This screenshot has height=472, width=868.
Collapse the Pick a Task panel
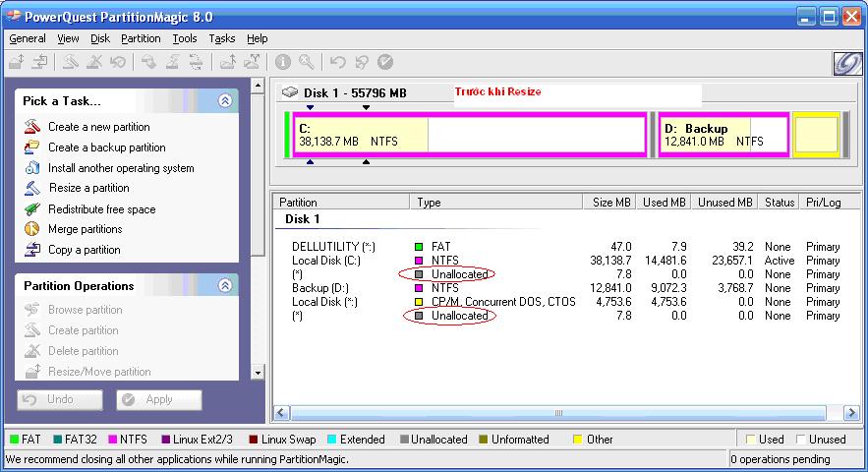point(225,100)
